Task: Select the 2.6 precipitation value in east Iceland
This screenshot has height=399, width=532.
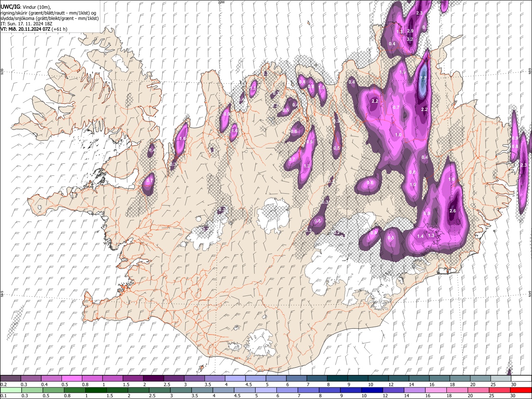Action: tap(453, 211)
